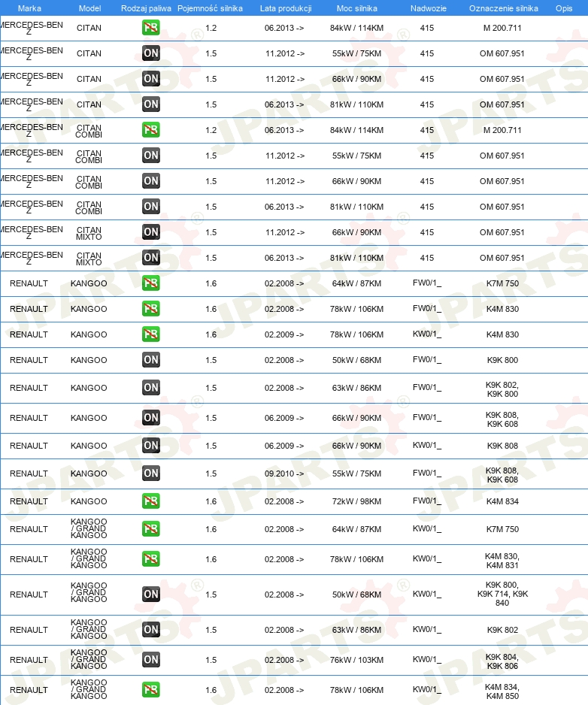
Task: Select engine codes K9K 804, K9K 806
Action: tap(502, 662)
